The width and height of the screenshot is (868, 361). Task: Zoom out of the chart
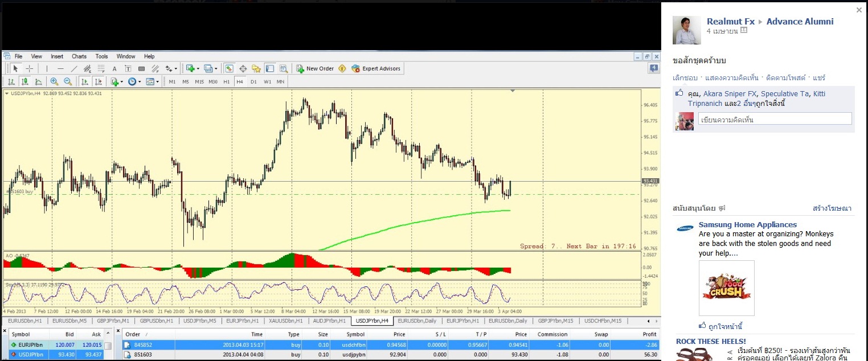tap(68, 81)
